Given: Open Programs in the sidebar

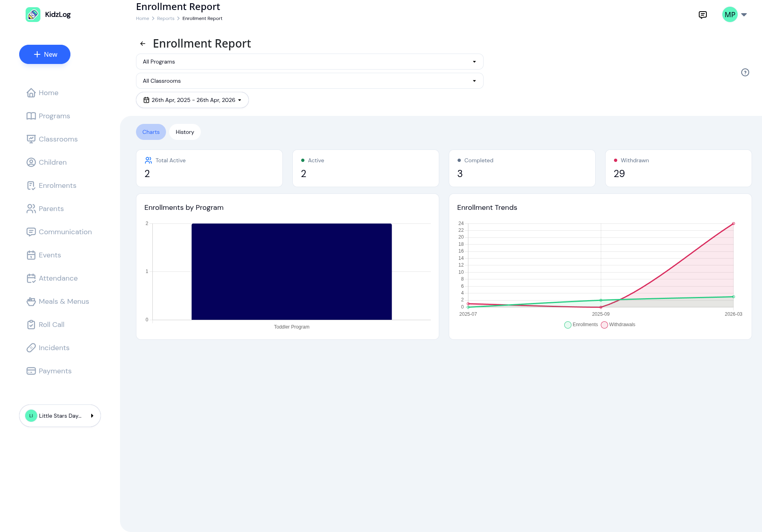Looking at the screenshot, I should (54, 116).
